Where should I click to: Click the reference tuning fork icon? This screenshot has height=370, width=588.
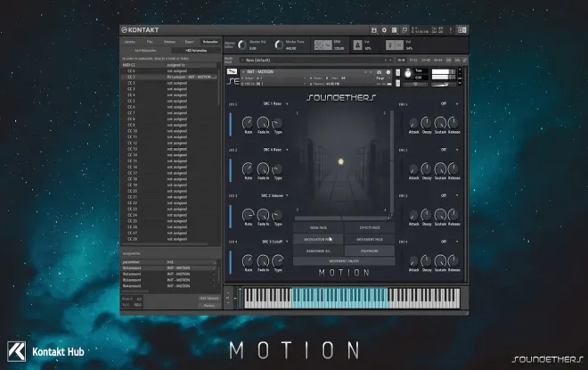(x=390, y=45)
